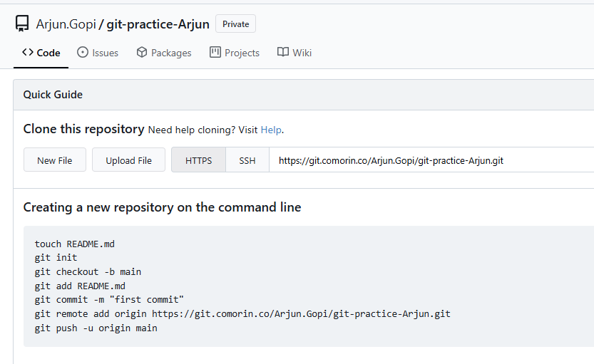Click the 'git init' line in code block
This screenshot has width=594, height=364.
(56, 258)
